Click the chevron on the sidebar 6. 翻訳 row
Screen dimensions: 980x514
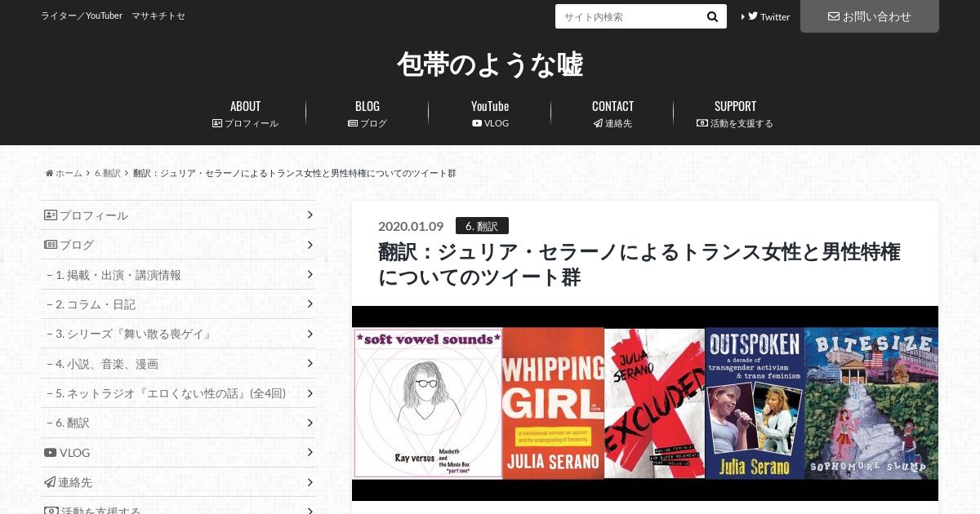[310, 423]
